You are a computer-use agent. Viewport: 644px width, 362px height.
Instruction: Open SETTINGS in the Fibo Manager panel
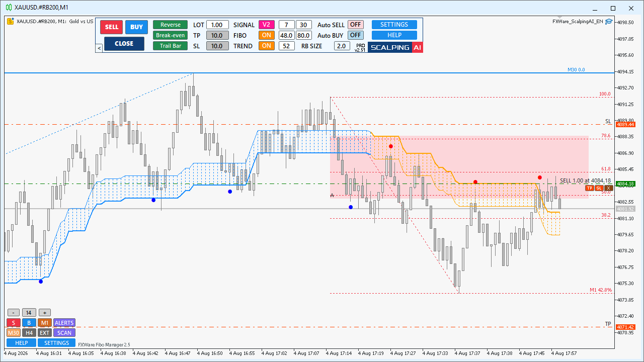click(x=56, y=343)
